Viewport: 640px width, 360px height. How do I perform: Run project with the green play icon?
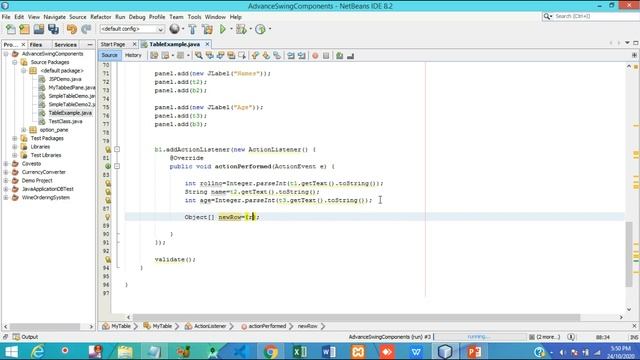(223, 29)
